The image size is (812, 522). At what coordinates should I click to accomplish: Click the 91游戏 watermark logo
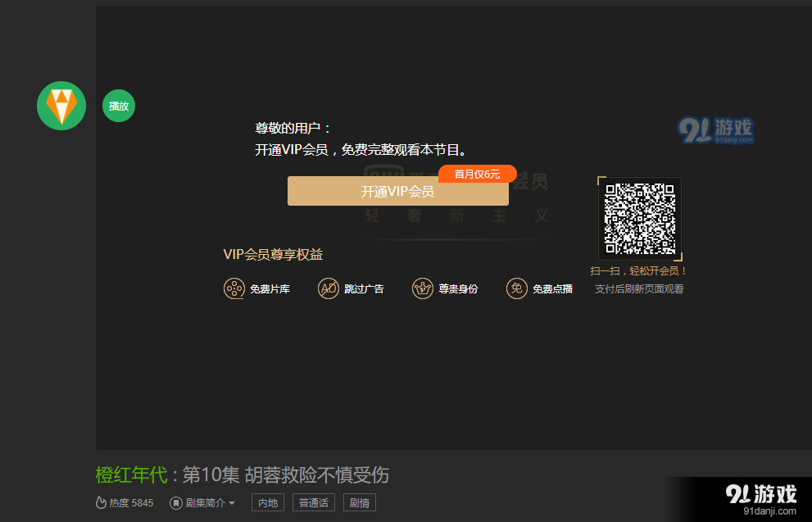tap(717, 131)
